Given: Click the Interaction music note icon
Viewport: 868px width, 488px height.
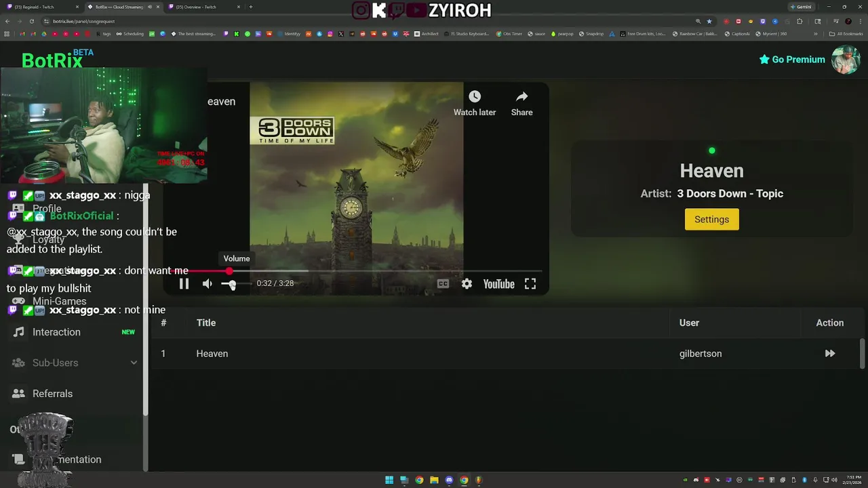Looking at the screenshot, I should 19,332.
